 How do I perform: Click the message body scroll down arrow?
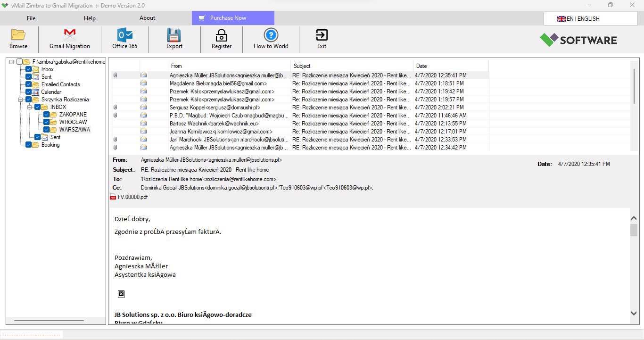pos(634,314)
